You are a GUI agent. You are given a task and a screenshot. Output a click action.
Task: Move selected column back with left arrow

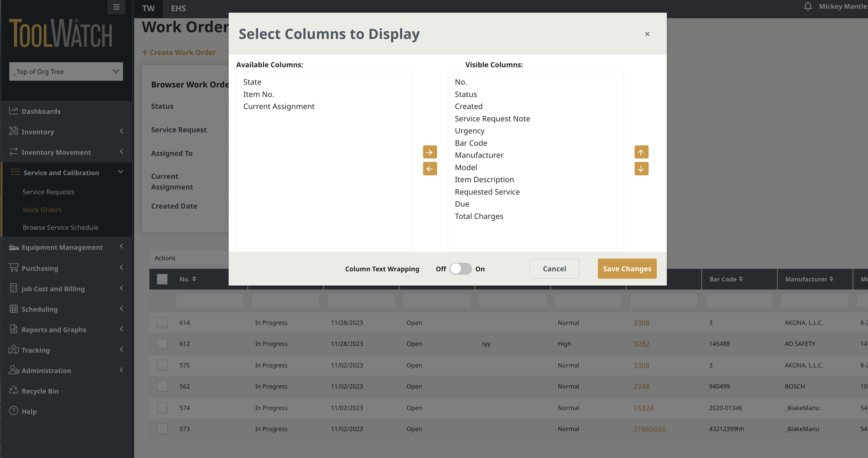pos(430,168)
